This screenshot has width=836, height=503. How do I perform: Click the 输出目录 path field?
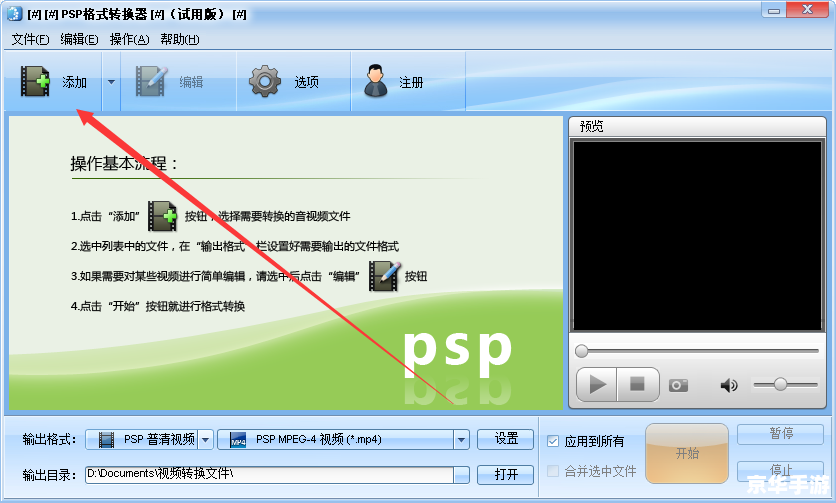pyautogui.click(x=270, y=475)
